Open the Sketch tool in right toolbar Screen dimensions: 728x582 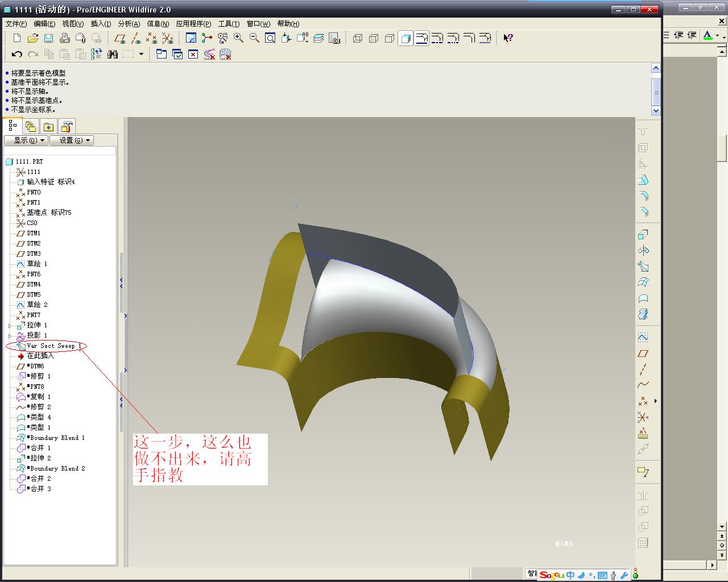tap(643, 337)
